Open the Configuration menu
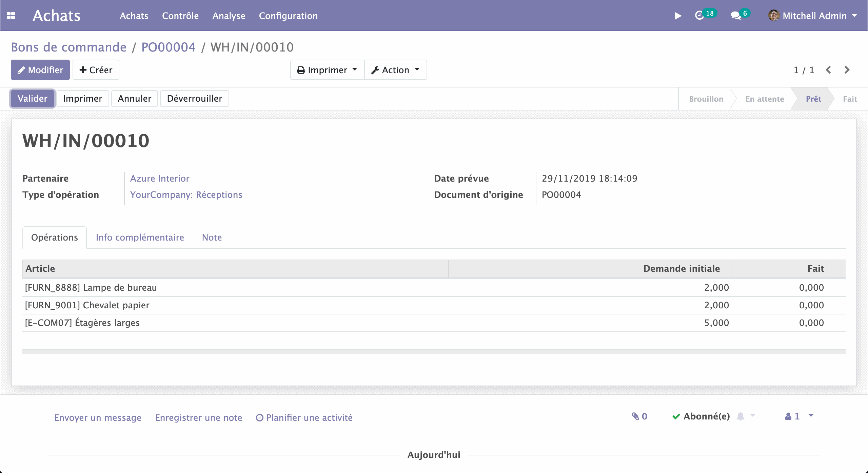The width and height of the screenshot is (868, 473). point(288,16)
